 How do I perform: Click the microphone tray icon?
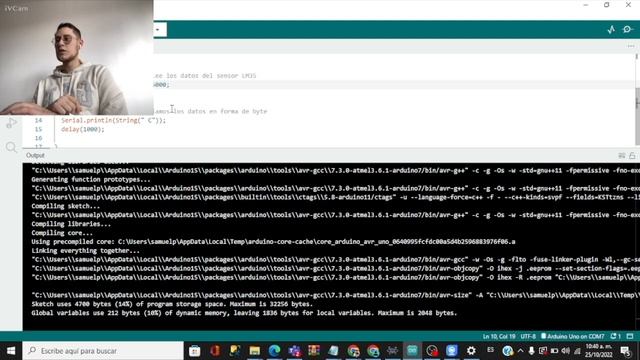pyautogui.click(x=531, y=351)
